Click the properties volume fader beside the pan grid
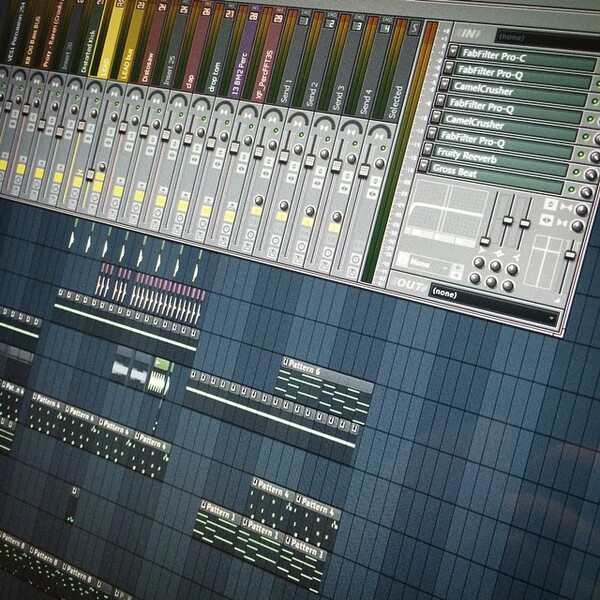The width and height of the screenshot is (600, 600). click(x=570, y=254)
